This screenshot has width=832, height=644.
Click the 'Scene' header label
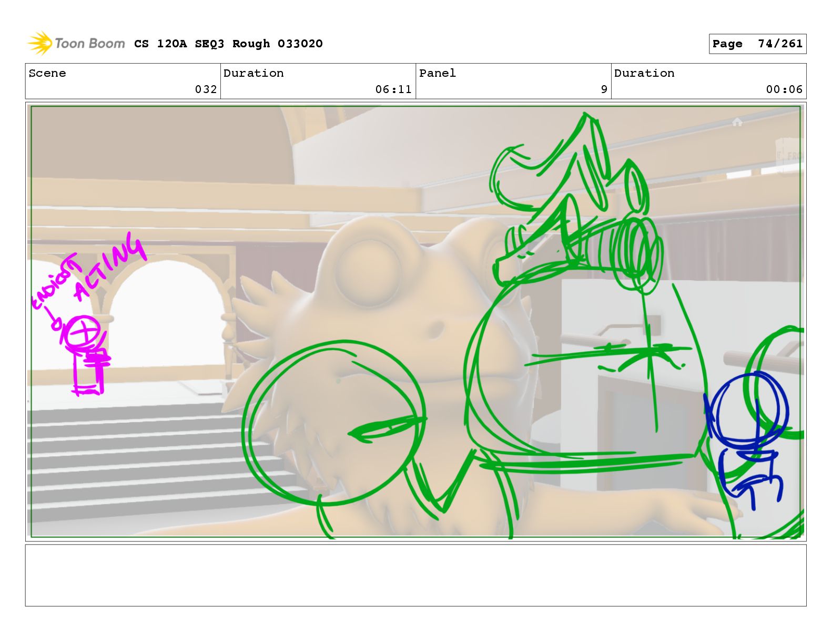[47, 73]
